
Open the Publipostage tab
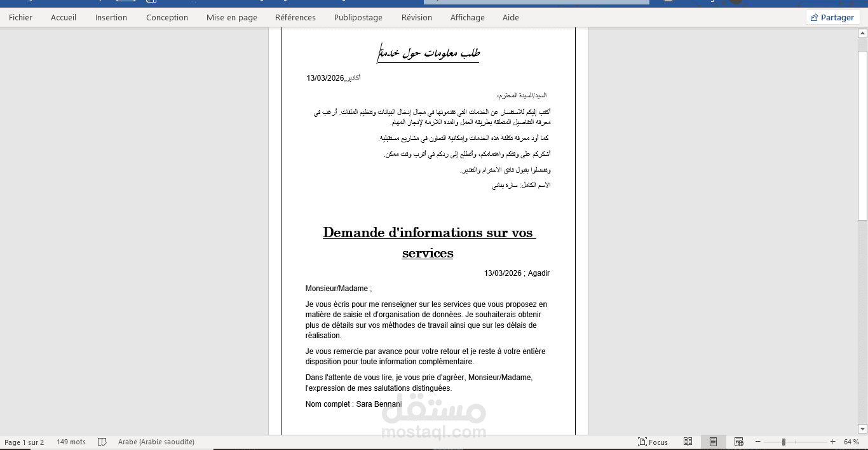pos(358,17)
